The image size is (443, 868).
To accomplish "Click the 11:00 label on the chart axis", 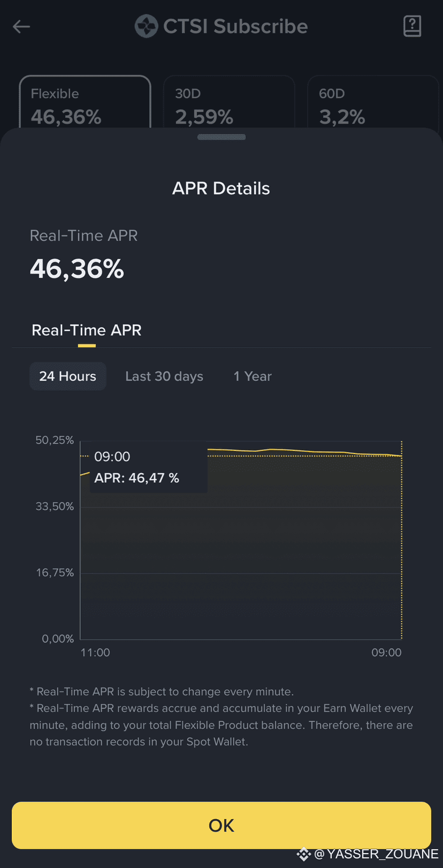I will click(95, 652).
